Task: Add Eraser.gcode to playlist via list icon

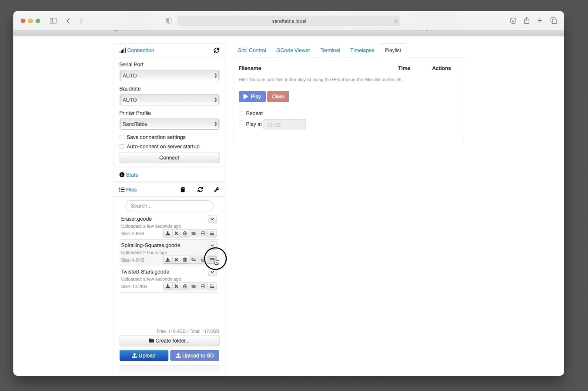Action: tap(212, 233)
